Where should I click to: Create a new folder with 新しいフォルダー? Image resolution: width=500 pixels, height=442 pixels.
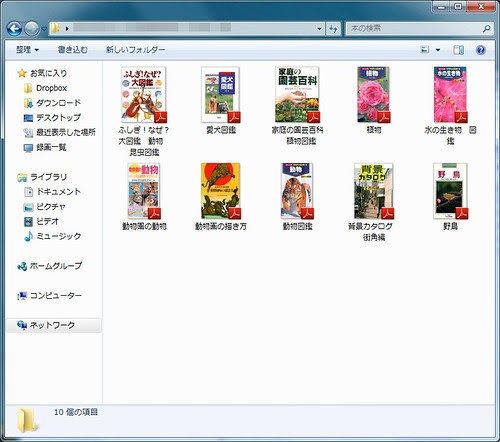pyautogui.click(x=135, y=50)
